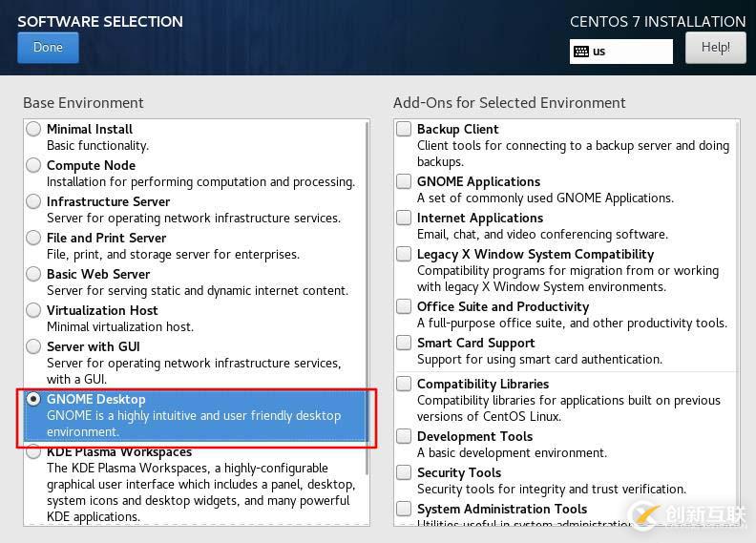This screenshot has width=756, height=543.
Task: Check Office Suite and Productivity add-on
Action: (405, 306)
